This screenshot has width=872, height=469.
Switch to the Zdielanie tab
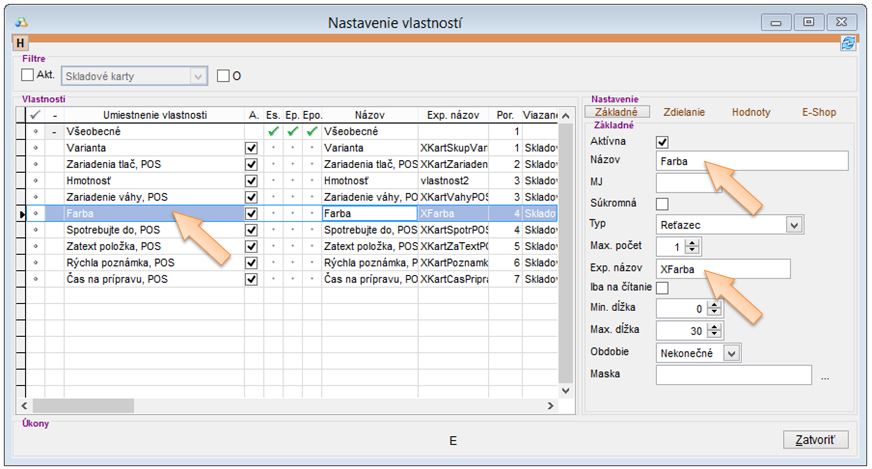click(x=684, y=112)
